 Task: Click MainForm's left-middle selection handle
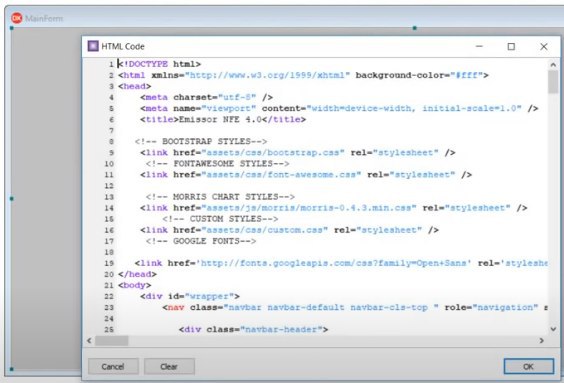pos(12,198)
